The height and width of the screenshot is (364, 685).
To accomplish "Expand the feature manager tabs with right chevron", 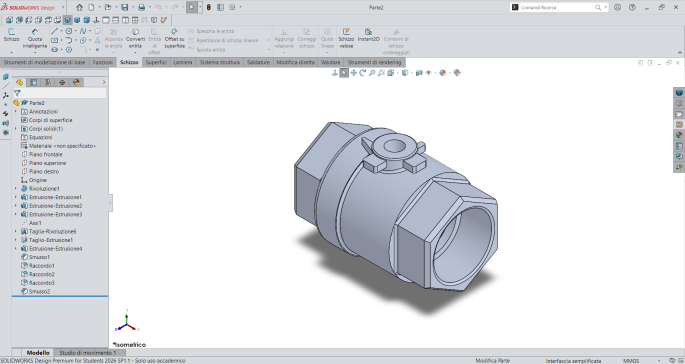I will pos(104,82).
